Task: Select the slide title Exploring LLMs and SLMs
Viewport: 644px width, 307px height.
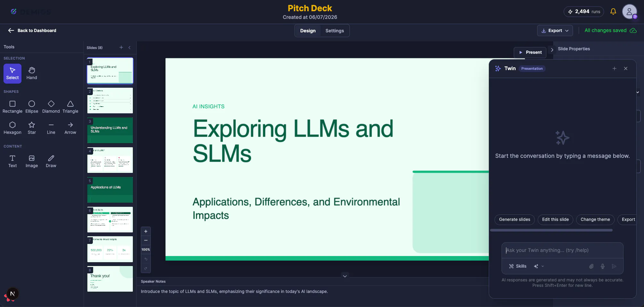Action: 293,141
